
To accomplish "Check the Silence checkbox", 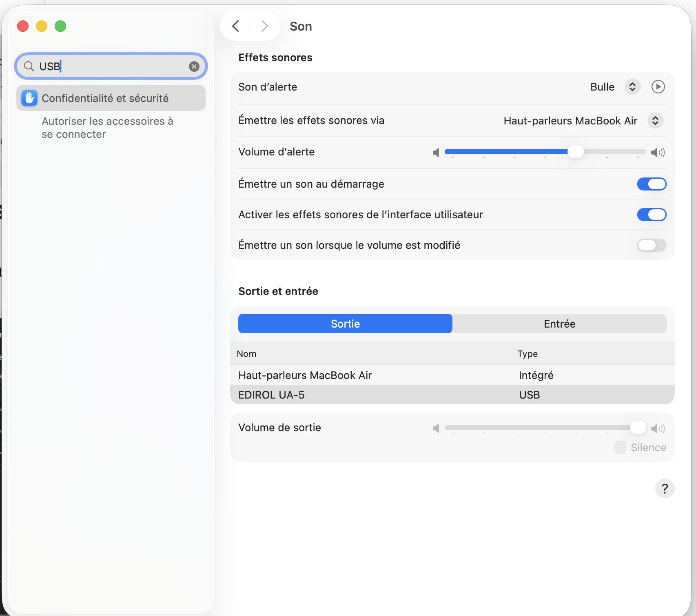I will [620, 448].
